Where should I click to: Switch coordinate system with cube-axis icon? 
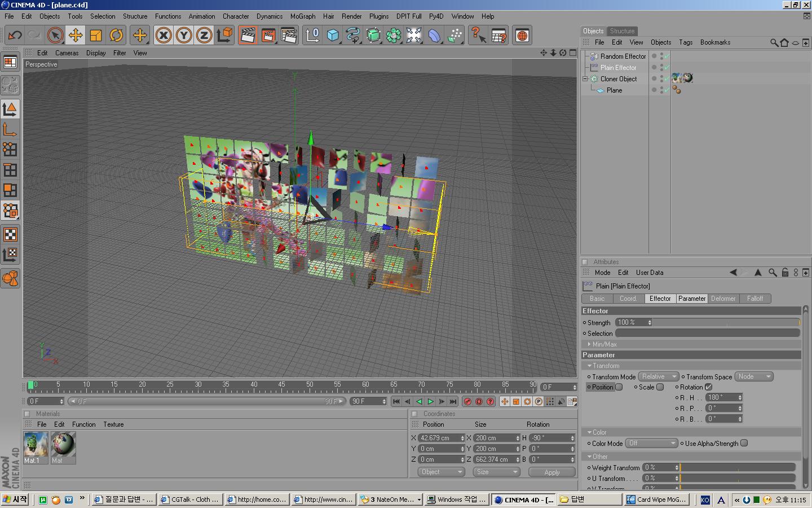pos(224,35)
